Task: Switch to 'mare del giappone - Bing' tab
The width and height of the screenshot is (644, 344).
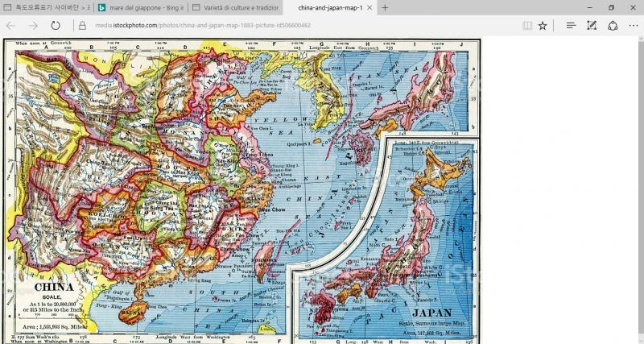Action: [x=141, y=7]
